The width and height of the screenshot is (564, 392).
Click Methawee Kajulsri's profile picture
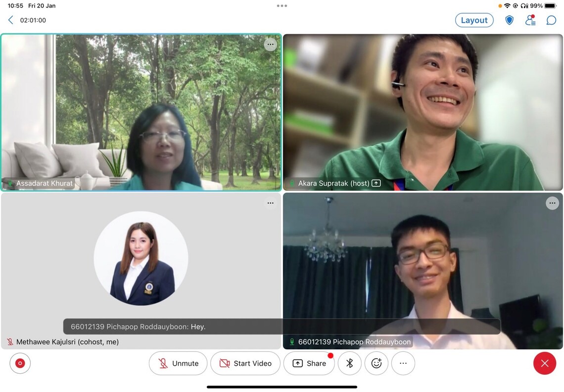tap(141, 258)
